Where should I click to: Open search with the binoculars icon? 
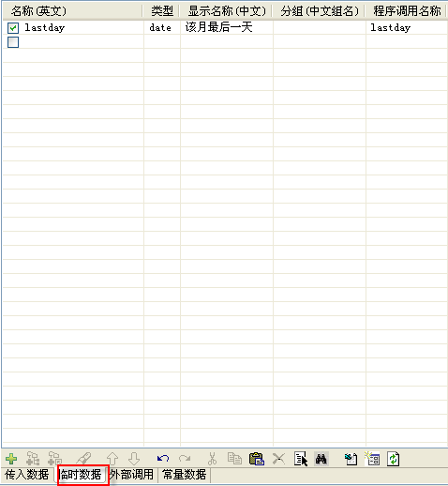coord(321,459)
